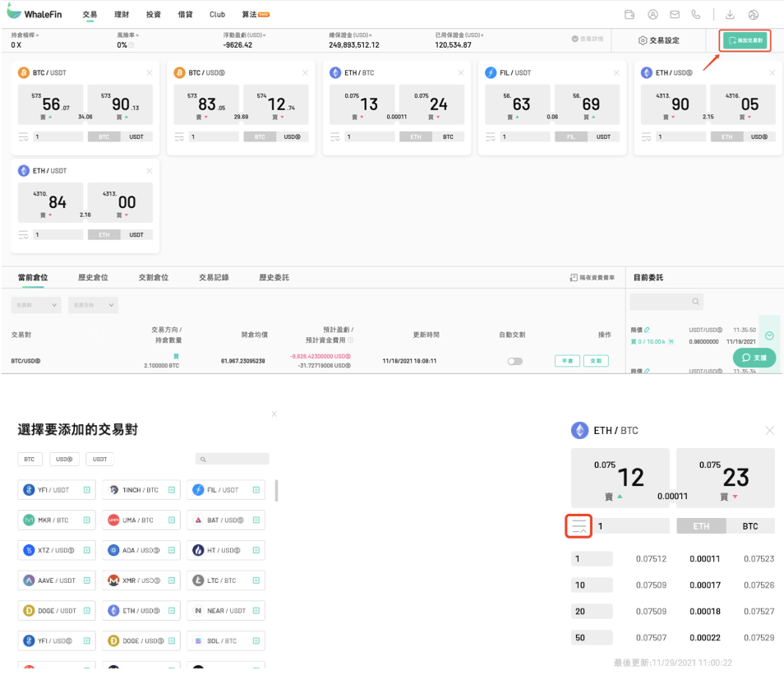
Task: Open the 投資 menu
Action: (x=154, y=15)
